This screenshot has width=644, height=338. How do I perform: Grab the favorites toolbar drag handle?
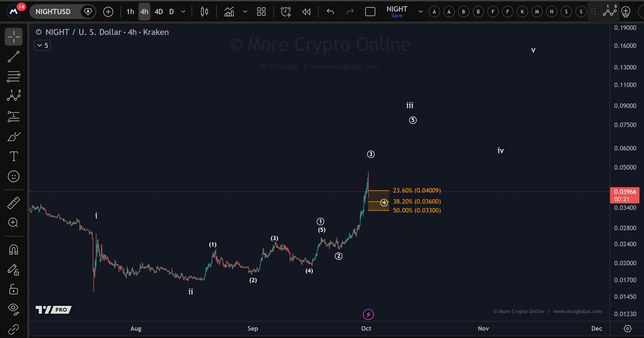point(592,11)
